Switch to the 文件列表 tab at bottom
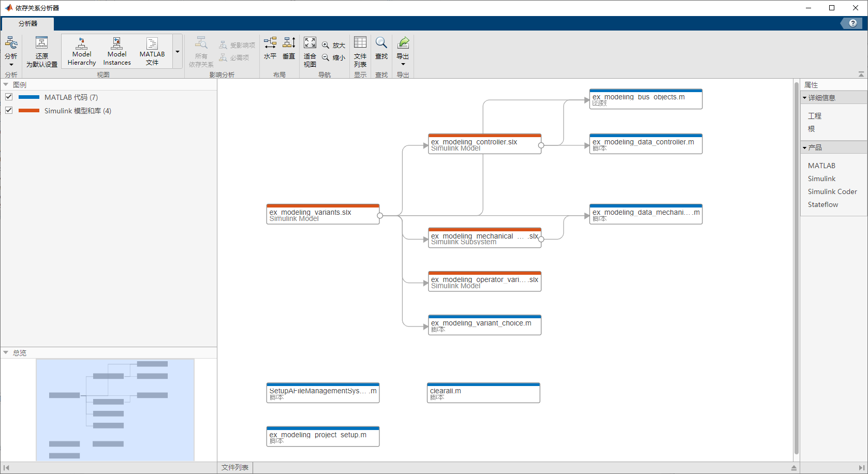 click(x=234, y=467)
